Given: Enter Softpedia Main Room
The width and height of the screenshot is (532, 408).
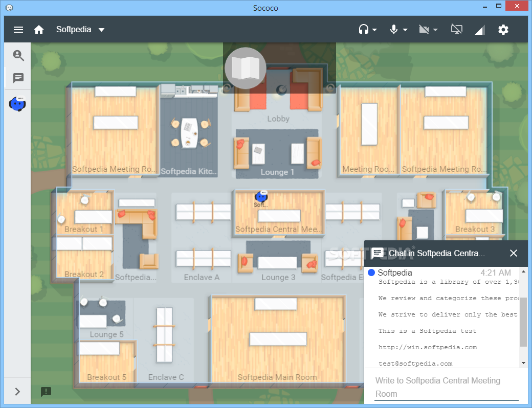Looking at the screenshot, I should [277, 339].
